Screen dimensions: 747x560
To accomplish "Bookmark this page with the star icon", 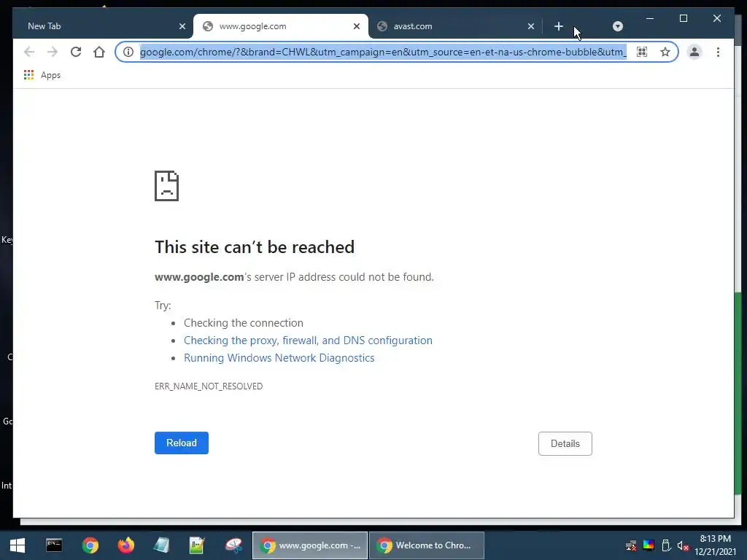I will click(665, 52).
